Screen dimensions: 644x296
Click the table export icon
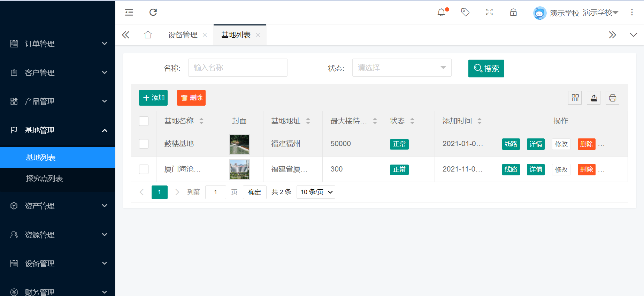point(594,98)
